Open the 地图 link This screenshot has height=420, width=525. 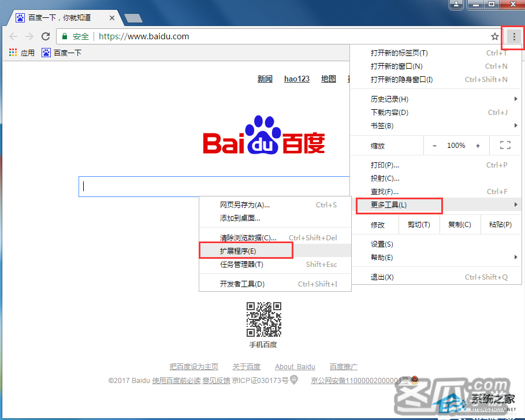pyautogui.click(x=329, y=79)
